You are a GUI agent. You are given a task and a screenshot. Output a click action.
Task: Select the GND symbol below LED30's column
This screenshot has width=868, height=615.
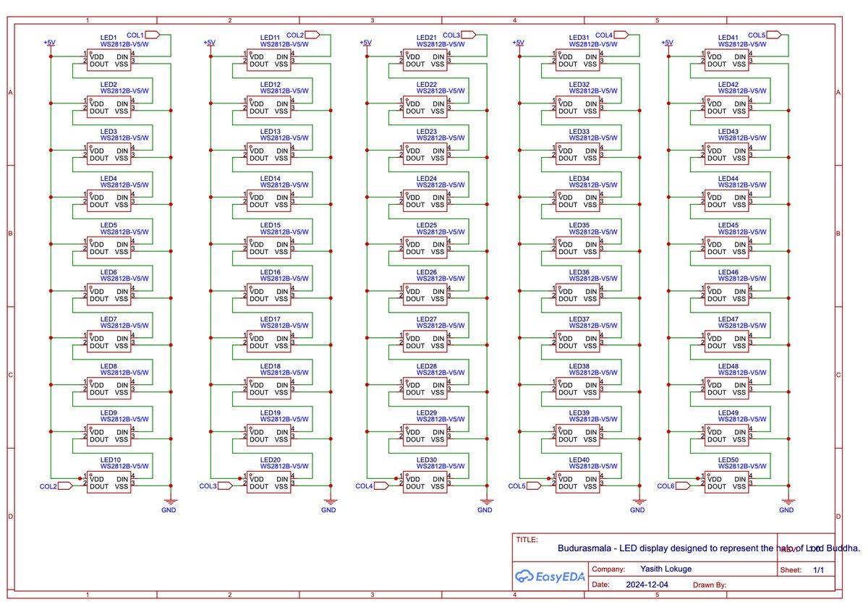click(486, 505)
